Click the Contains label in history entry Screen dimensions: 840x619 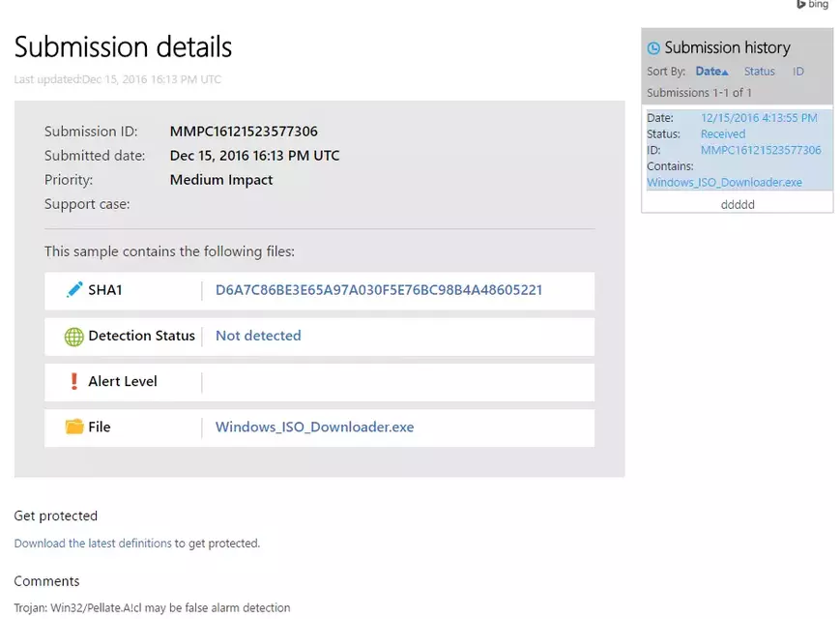[670, 166]
